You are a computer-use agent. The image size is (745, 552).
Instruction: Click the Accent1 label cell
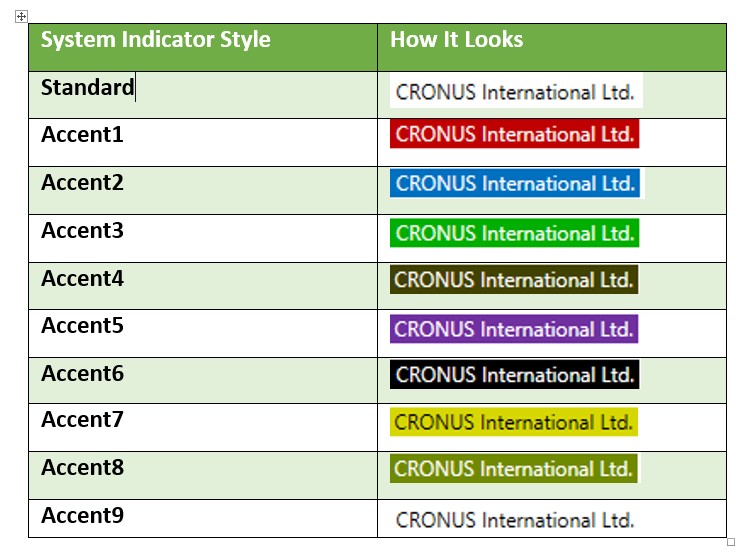[x=203, y=143]
